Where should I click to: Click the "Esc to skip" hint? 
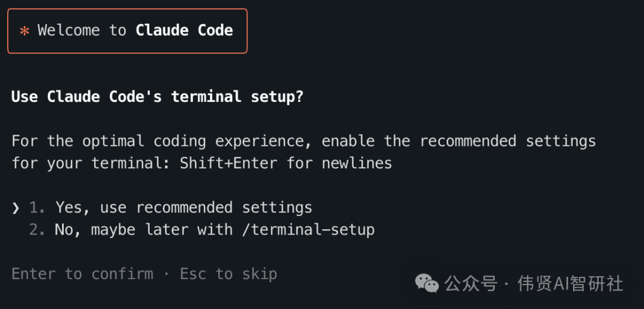pos(228,274)
